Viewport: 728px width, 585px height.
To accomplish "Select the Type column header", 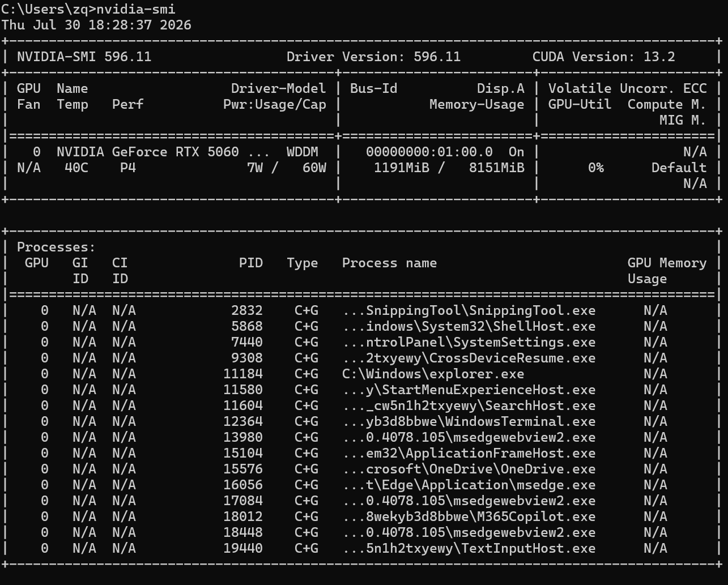I will (303, 263).
